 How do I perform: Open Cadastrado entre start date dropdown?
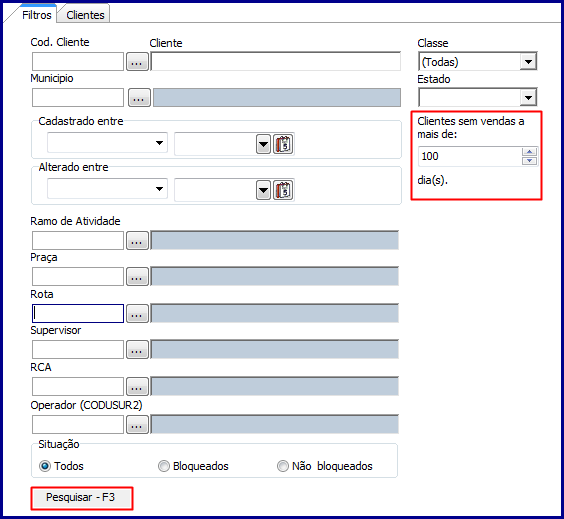coord(159,143)
